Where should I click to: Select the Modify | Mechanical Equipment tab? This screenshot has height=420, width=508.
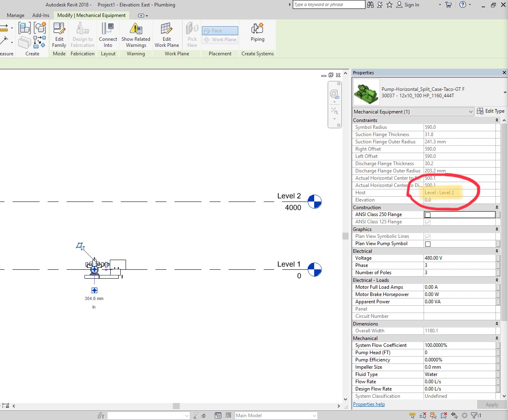click(91, 15)
